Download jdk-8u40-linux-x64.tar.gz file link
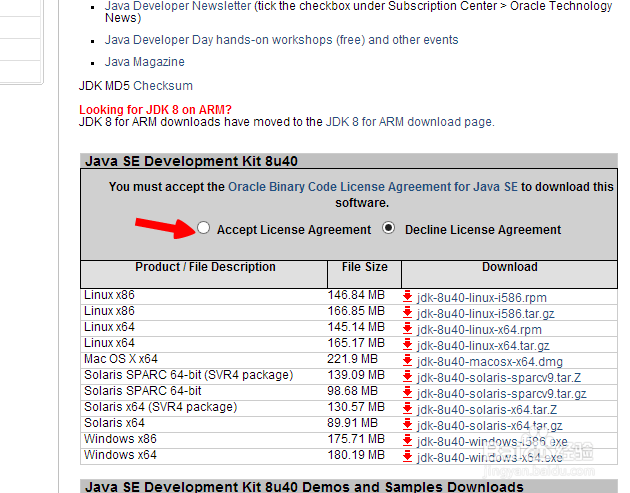Screen dimensions: 630x493 pyautogui.click(x=483, y=346)
